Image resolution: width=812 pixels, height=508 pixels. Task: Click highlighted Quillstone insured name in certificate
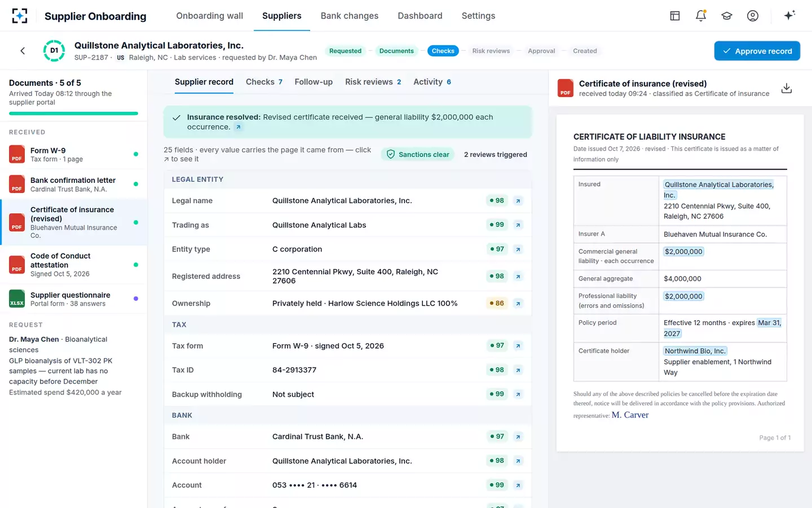pyautogui.click(x=719, y=190)
